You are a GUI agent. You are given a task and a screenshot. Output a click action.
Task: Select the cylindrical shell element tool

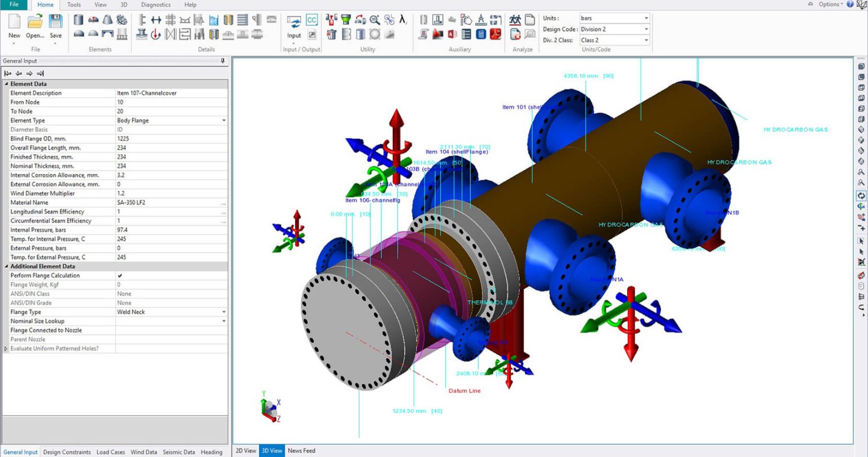coord(79,20)
